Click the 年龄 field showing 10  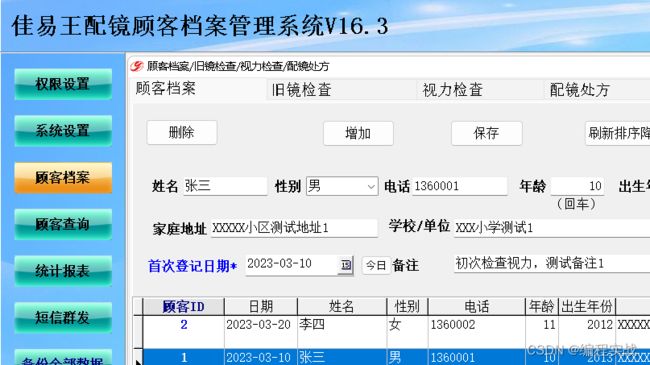577,186
